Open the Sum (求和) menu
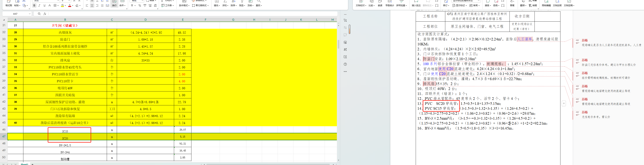644x165 pixels. [225, 3]
